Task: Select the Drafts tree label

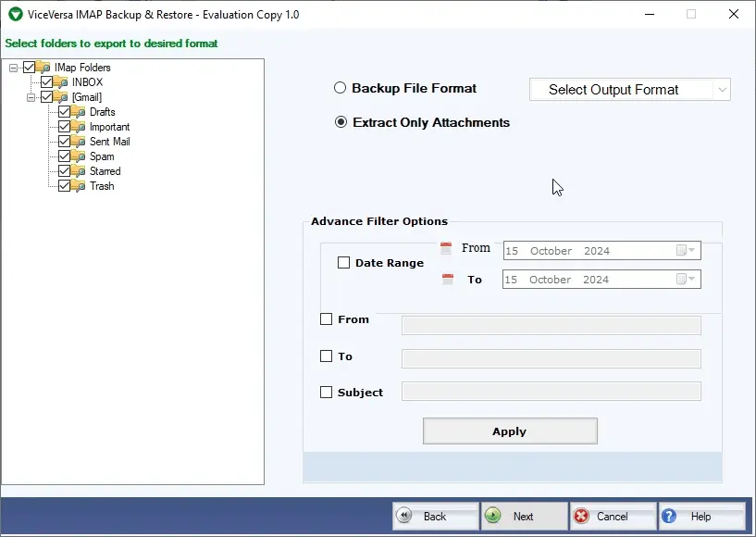Action: 102,112
